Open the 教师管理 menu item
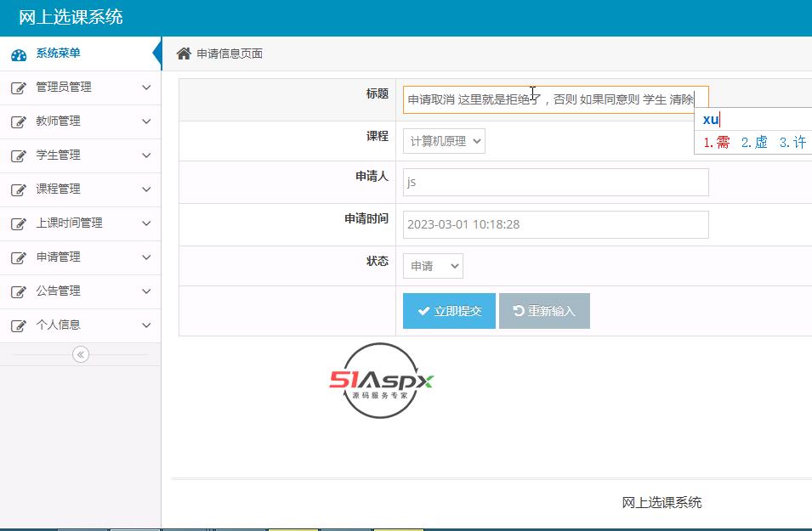Image resolution: width=812 pixels, height=531 pixels. [80, 121]
